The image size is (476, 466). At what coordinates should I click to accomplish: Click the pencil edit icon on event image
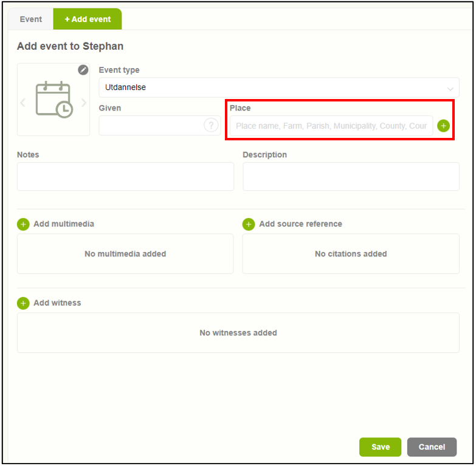pyautogui.click(x=83, y=70)
